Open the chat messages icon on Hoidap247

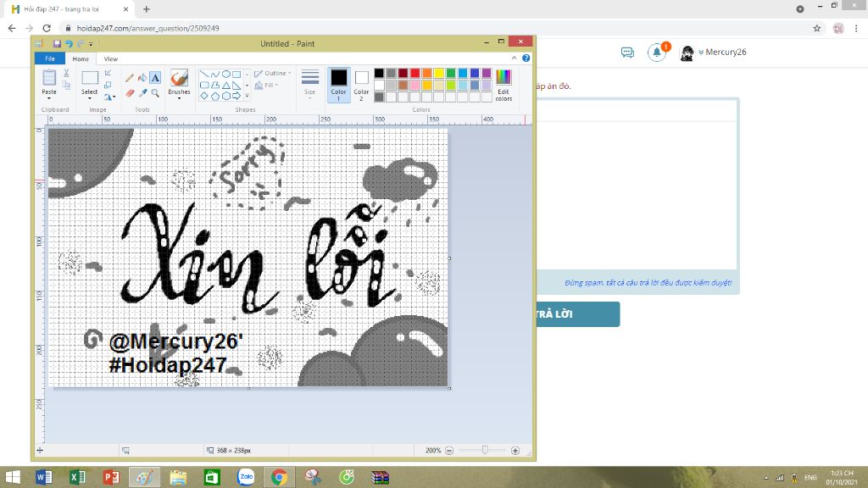tap(627, 53)
